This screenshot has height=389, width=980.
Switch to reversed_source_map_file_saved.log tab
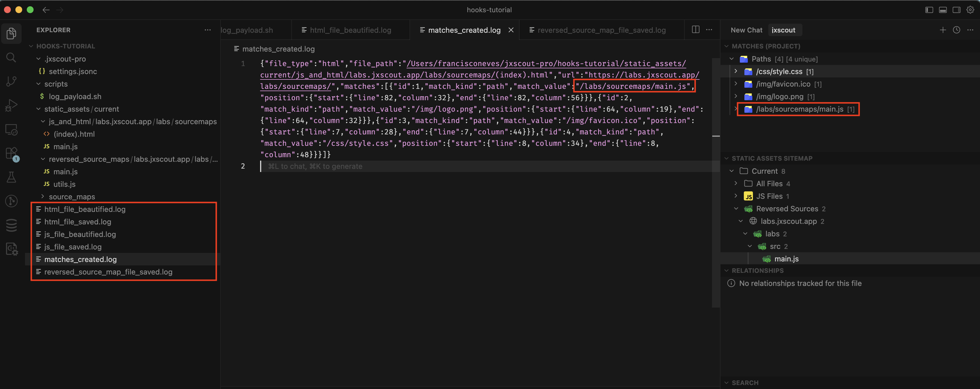601,30
